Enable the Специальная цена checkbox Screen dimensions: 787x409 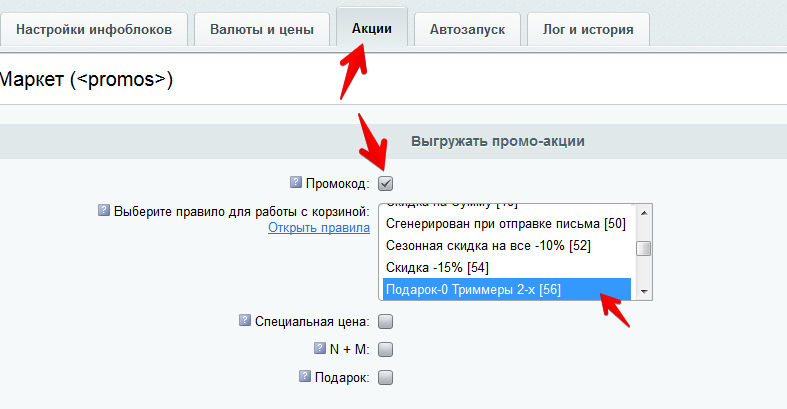tap(386, 322)
